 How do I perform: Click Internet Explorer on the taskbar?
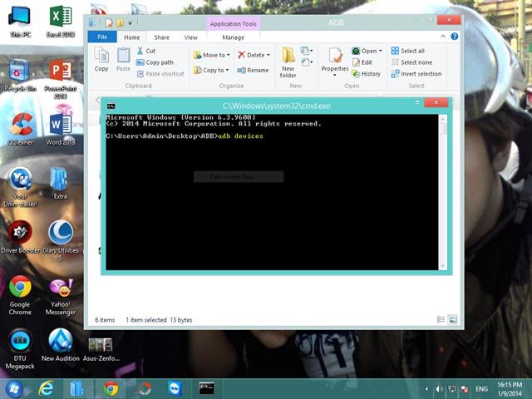click(46, 388)
